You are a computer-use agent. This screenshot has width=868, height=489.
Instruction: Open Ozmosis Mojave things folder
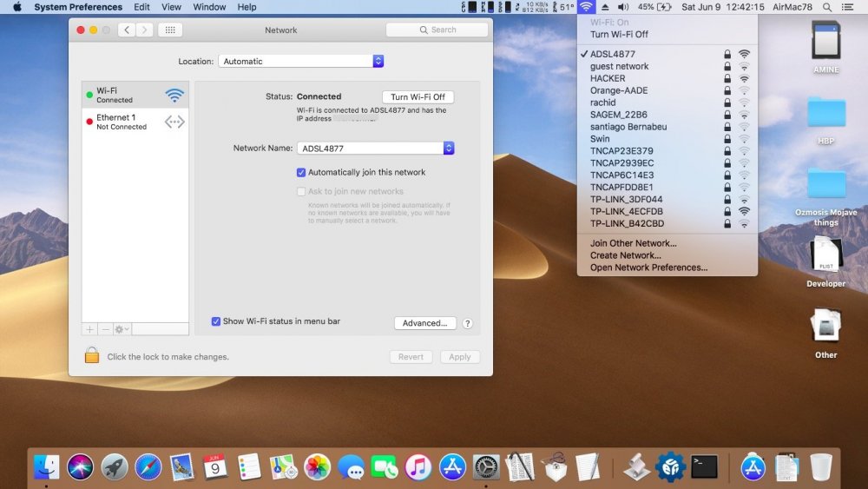tap(826, 184)
